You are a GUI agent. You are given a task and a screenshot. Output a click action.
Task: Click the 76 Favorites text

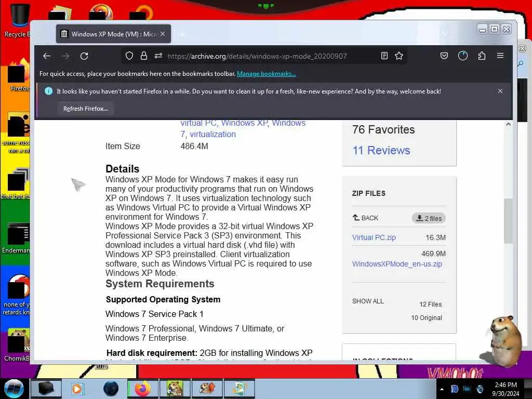(383, 129)
